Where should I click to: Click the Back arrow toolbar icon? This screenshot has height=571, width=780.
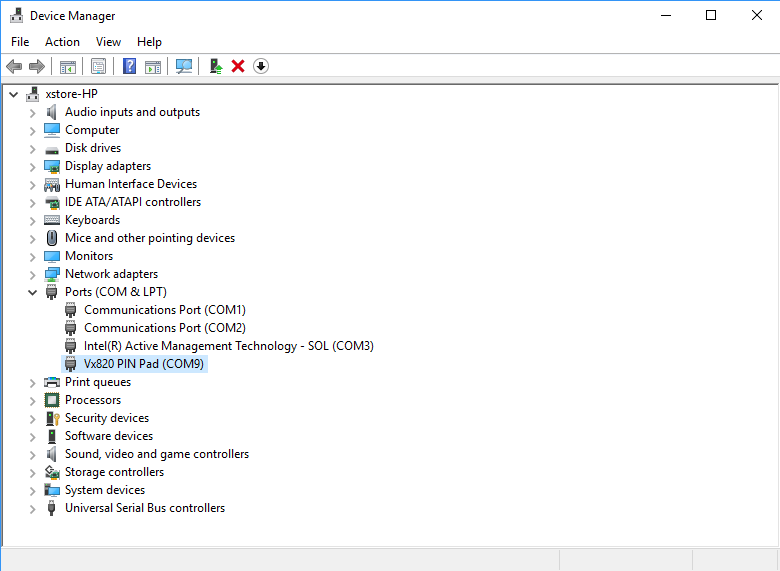[14, 66]
